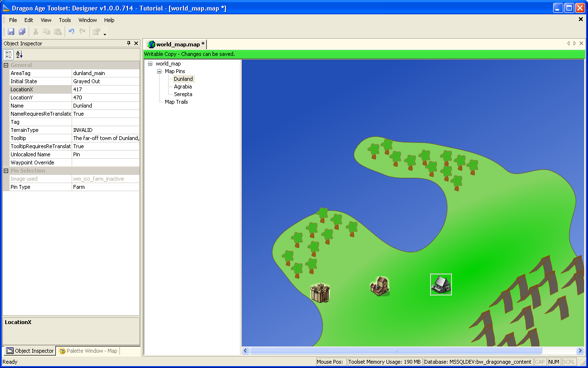The image size is (588, 368).
Task: Click the Save All toolbar icon
Action: tap(22, 32)
